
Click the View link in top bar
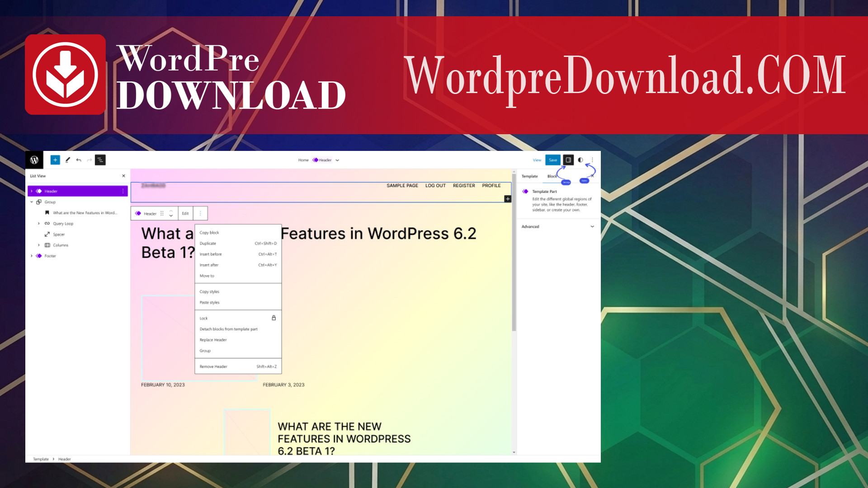click(x=537, y=160)
